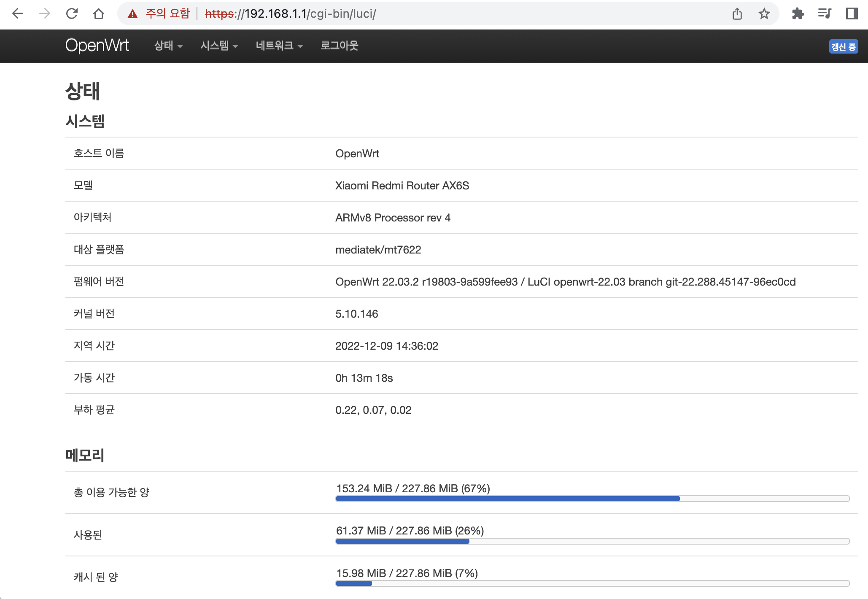The width and height of the screenshot is (868, 599).
Task: Click the share page icon in address bar
Action: (x=737, y=14)
